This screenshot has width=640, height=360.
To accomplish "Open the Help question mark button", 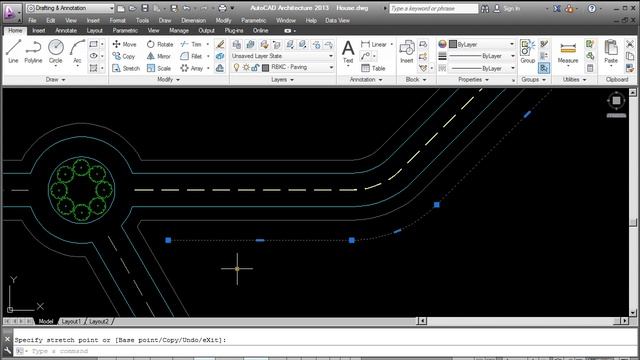I will tap(591, 8).
